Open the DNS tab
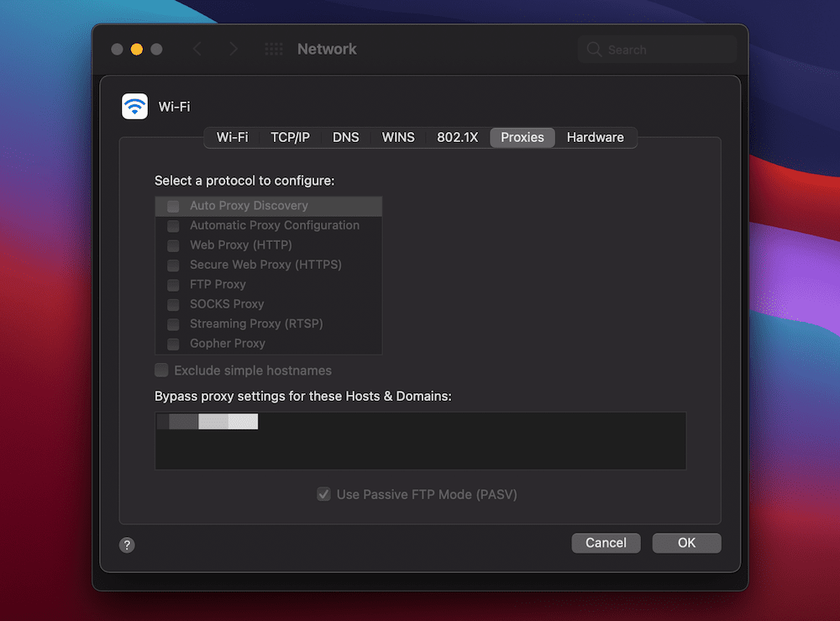The image size is (840, 621). [345, 137]
